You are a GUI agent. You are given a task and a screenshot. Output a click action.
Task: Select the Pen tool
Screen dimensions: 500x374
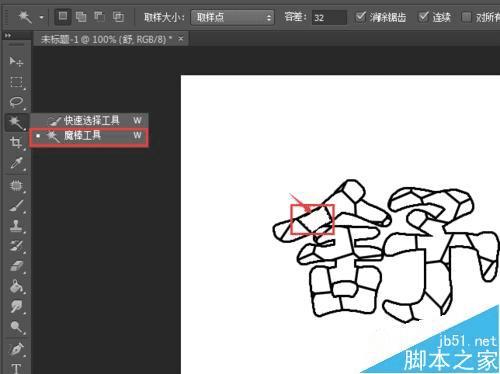[16, 349]
